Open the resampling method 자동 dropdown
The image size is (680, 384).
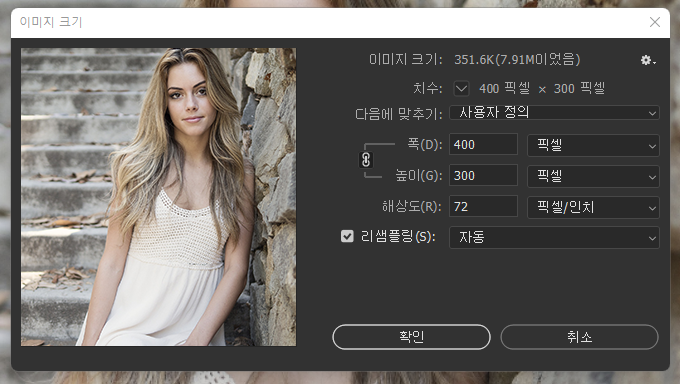(x=554, y=237)
